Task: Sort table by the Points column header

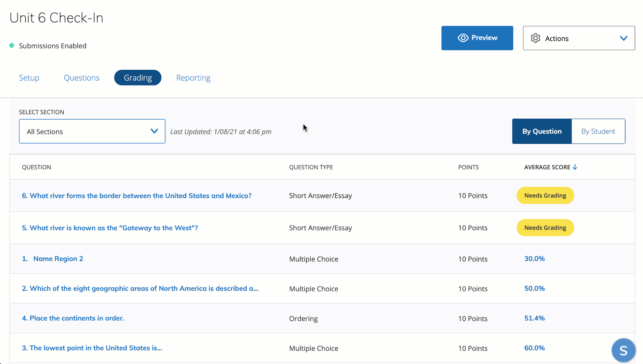Action: coord(468,168)
